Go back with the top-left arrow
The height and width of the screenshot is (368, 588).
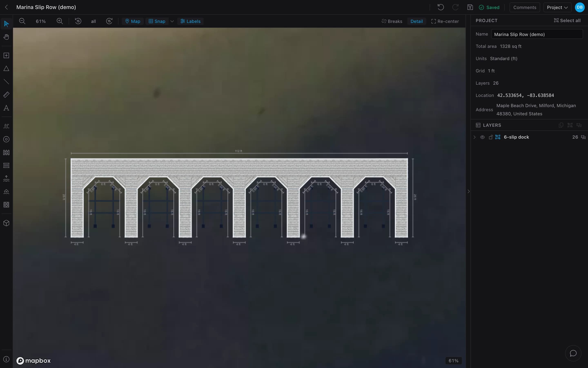pos(7,7)
